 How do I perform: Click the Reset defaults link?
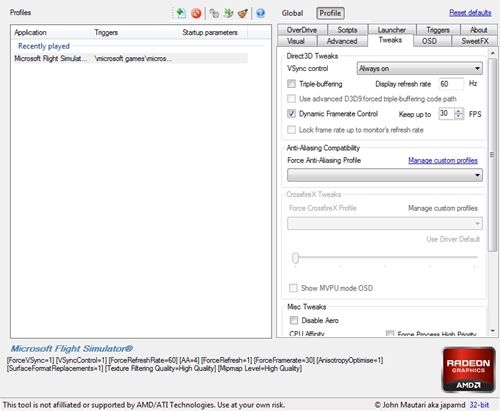pyautogui.click(x=470, y=13)
